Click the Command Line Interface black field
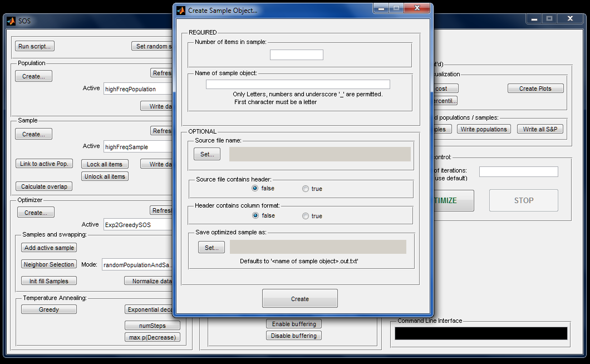Screen dimensions: 590x364 (481, 333)
